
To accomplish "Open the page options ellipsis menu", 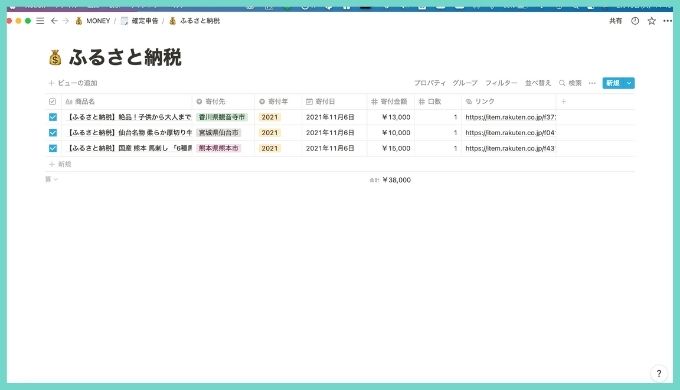I will 667,21.
